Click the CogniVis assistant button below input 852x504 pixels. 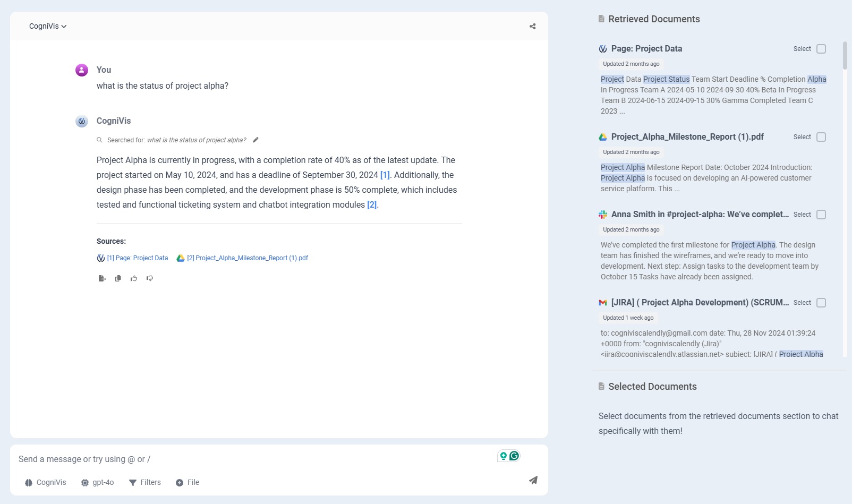46,482
